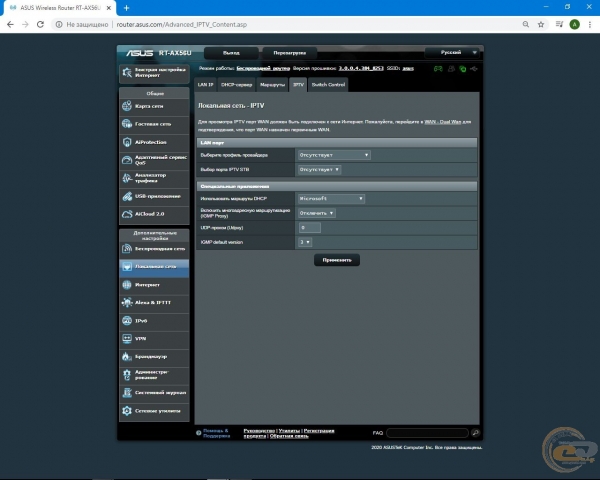Click the browser address bar URL
Viewport: 600px width, 480px height.
tap(181, 24)
